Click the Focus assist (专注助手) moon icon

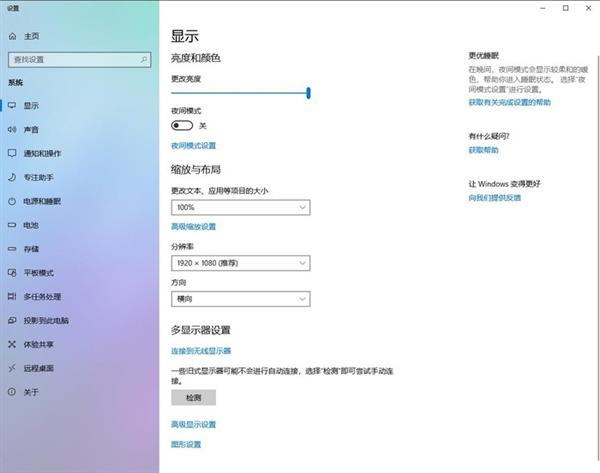(x=12, y=177)
